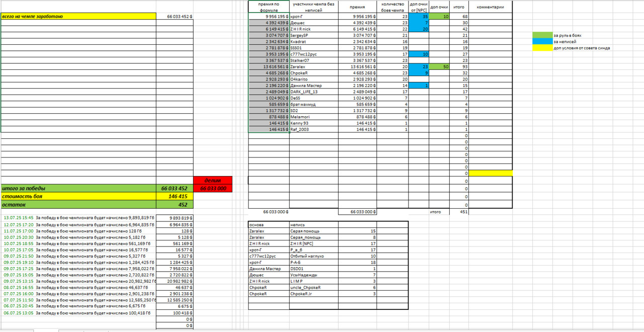Select the 'доп очки от [NPC]' header

tap(419, 7)
